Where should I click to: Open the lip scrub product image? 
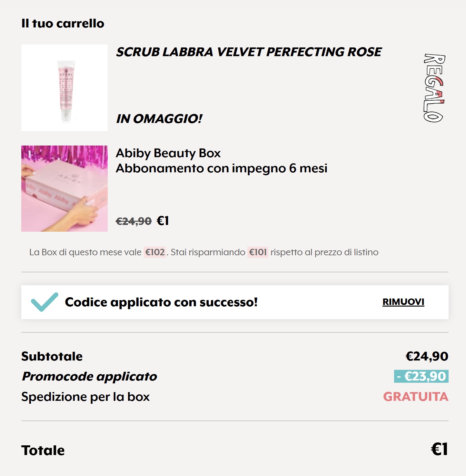64,88
